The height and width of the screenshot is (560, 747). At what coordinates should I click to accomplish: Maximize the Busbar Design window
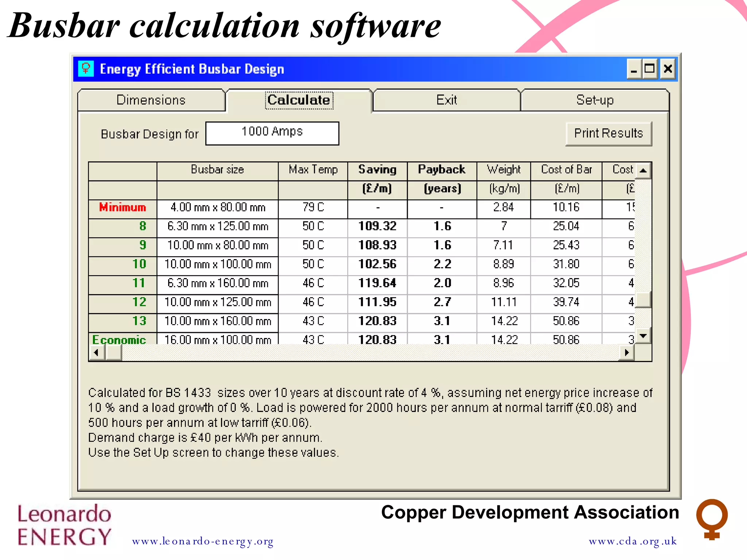[x=650, y=69]
